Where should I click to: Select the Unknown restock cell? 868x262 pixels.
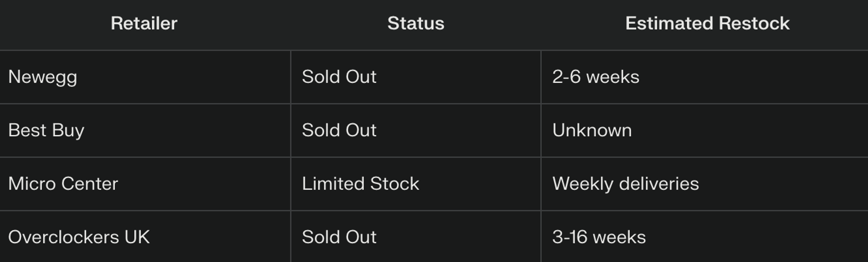(x=592, y=130)
